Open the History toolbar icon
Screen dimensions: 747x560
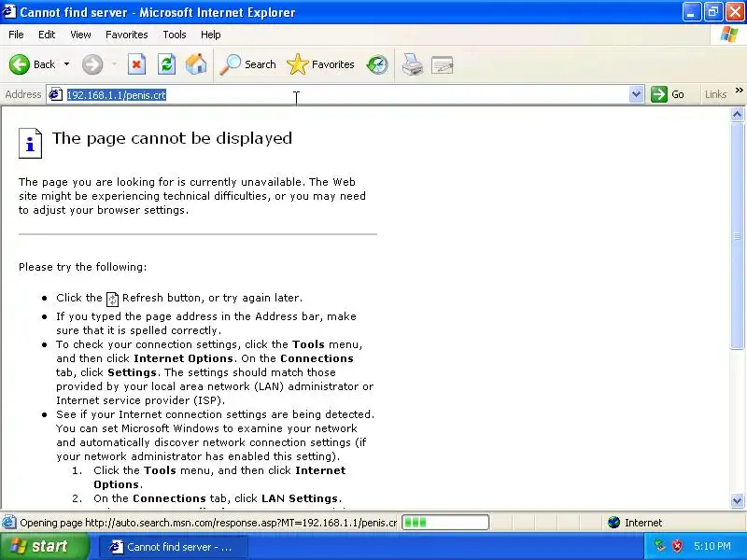(x=377, y=64)
